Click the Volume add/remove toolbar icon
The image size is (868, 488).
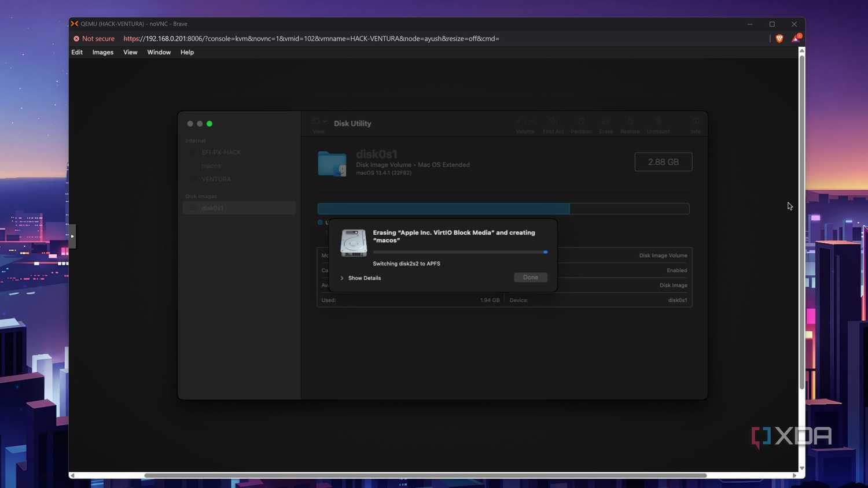[x=525, y=121]
